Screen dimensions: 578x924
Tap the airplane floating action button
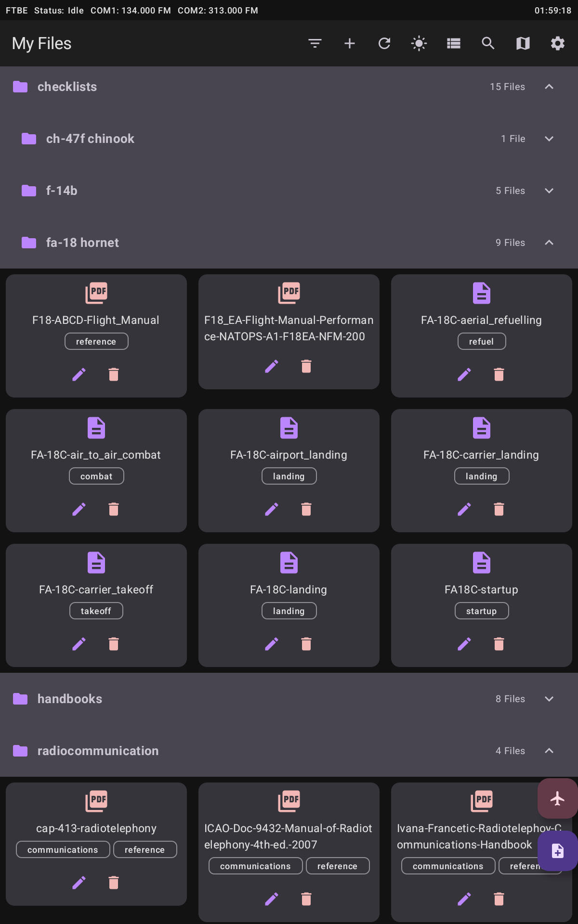(x=557, y=798)
